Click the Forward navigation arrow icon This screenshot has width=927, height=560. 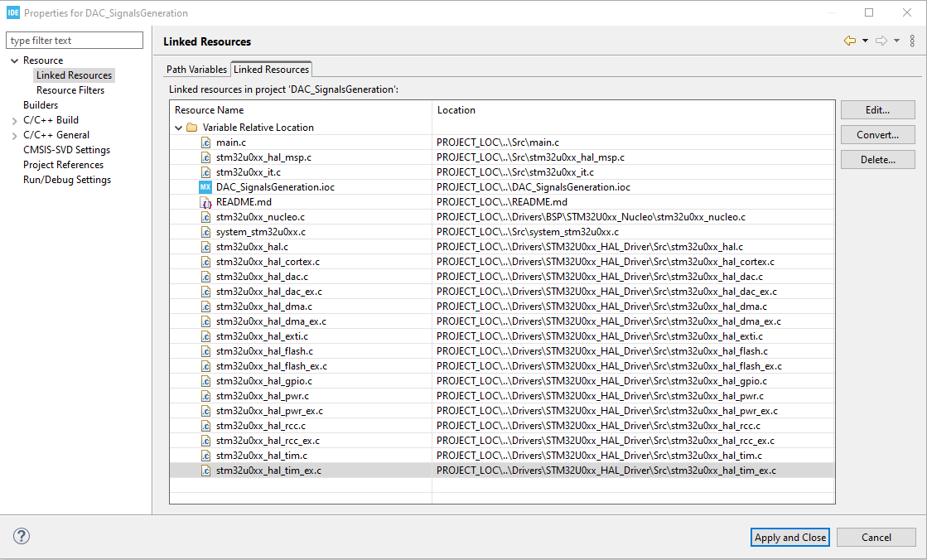(x=880, y=40)
